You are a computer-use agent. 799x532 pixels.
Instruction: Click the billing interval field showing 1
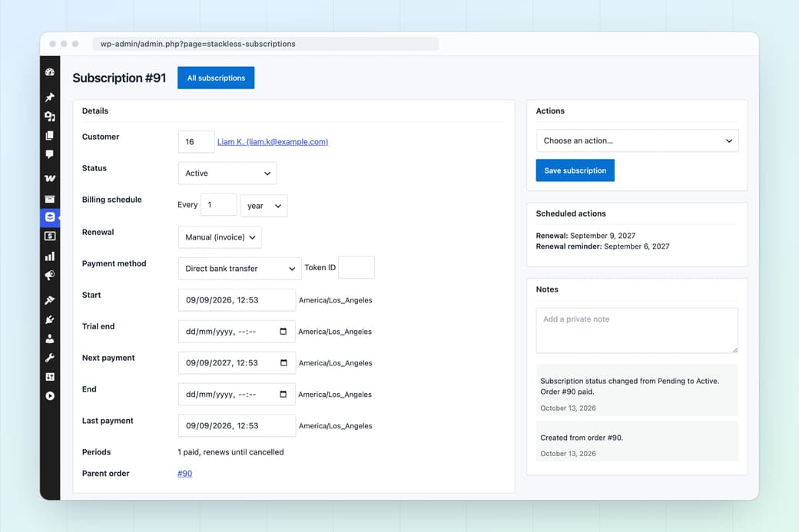click(219, 205)
